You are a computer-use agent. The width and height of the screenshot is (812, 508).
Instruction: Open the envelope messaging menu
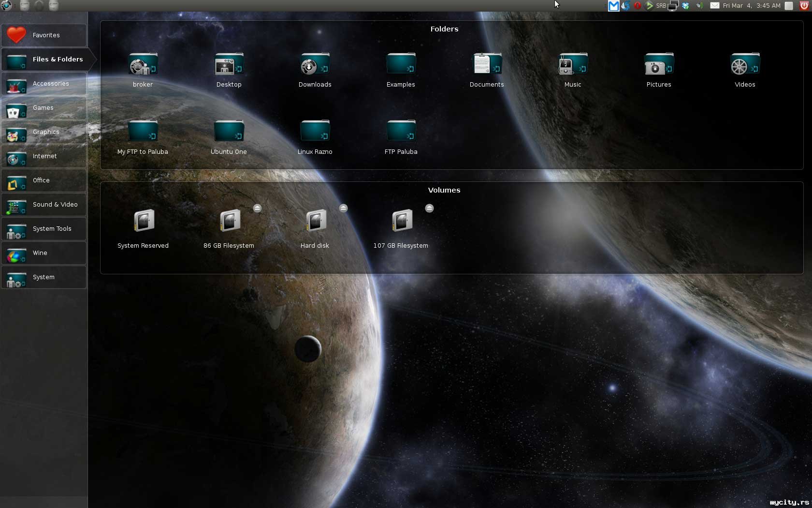714,6
